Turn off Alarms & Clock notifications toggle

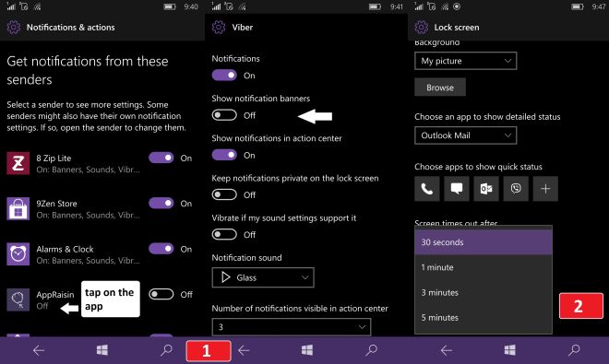click(x=161, y=249)
